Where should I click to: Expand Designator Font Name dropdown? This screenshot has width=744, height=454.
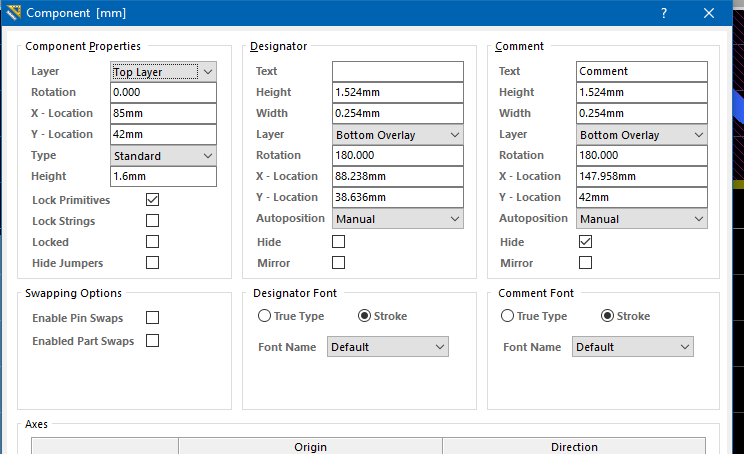coord(388,347)
